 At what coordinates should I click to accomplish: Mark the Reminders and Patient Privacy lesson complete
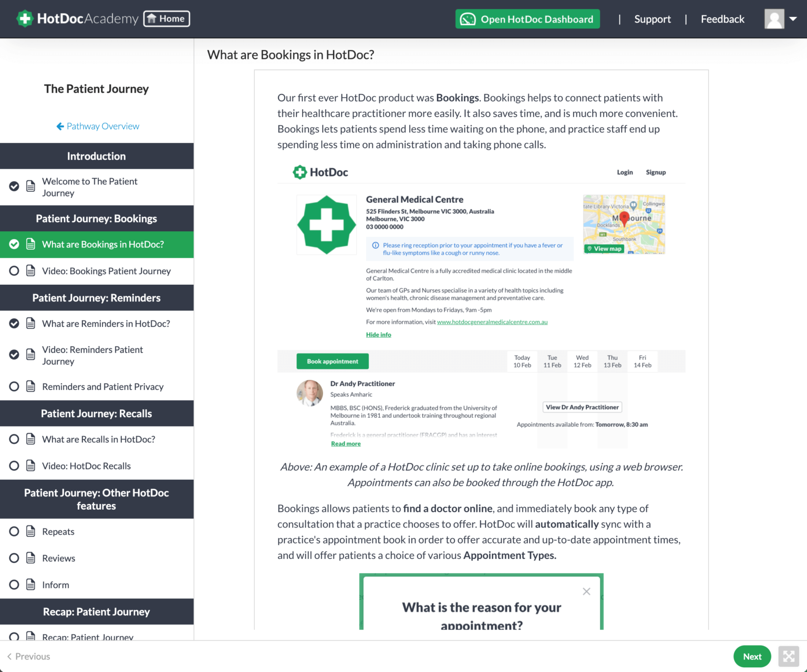pyautogui.click(x=14, y=386)
